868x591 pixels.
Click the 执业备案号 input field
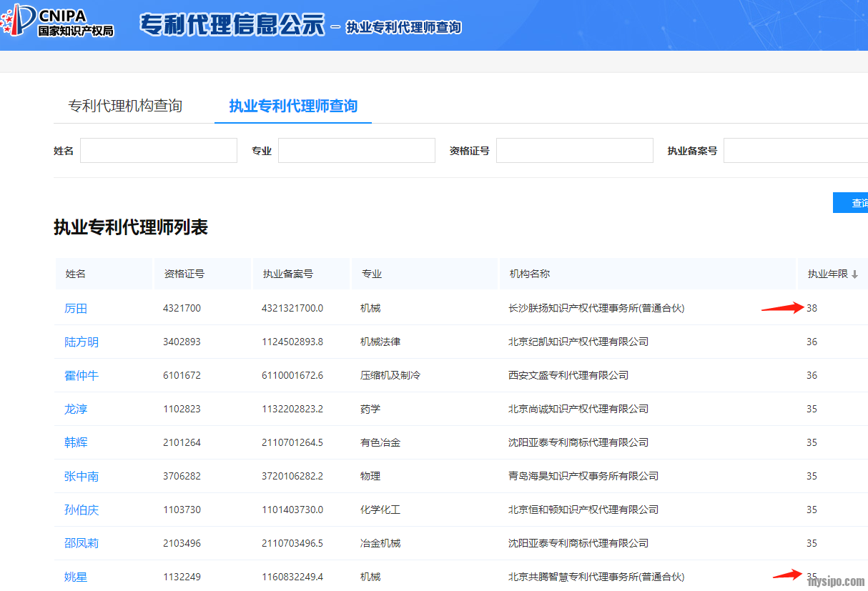pyautogui.click(x=795, y=151)
